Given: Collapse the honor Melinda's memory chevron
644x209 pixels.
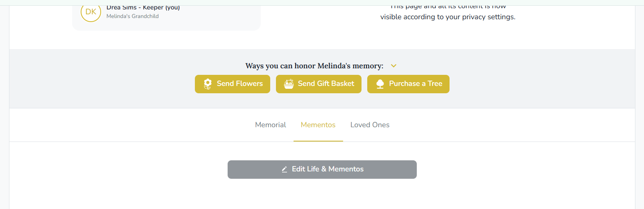Looking at the screenshot, I should (x=393, y=66).
